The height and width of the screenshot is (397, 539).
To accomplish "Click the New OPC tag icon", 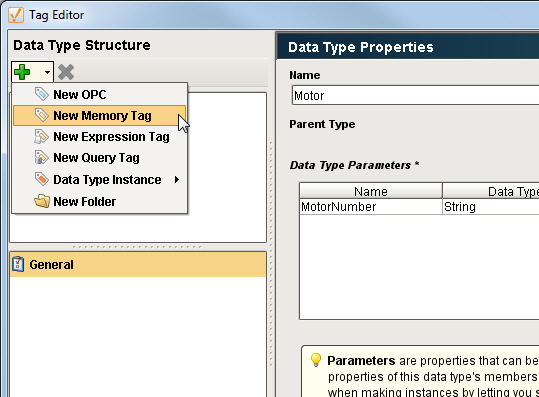I will (x=42, y=94).
